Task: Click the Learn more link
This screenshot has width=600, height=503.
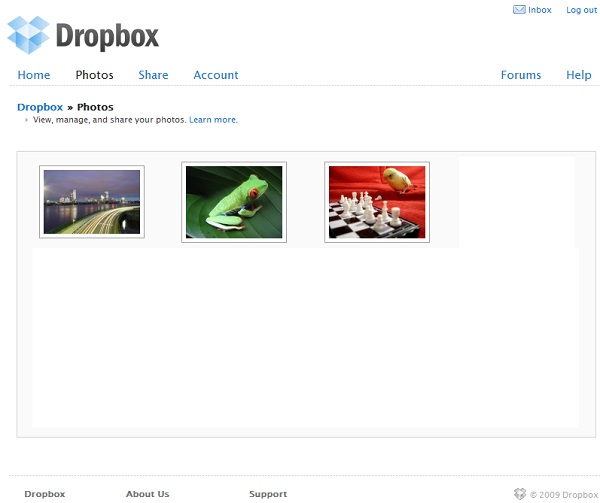Action: coord(213,120)
